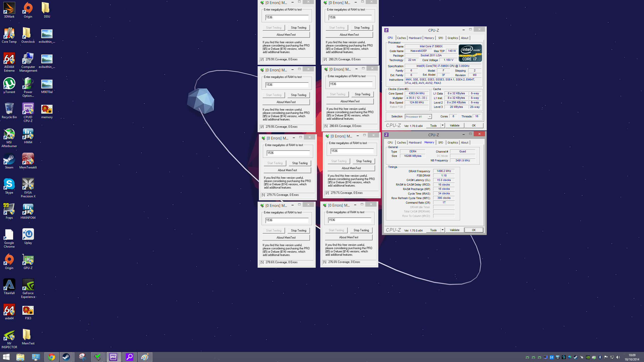Open File Explorer from the taskbar
This screenshot has height=362, width=644.
(20, 357)
